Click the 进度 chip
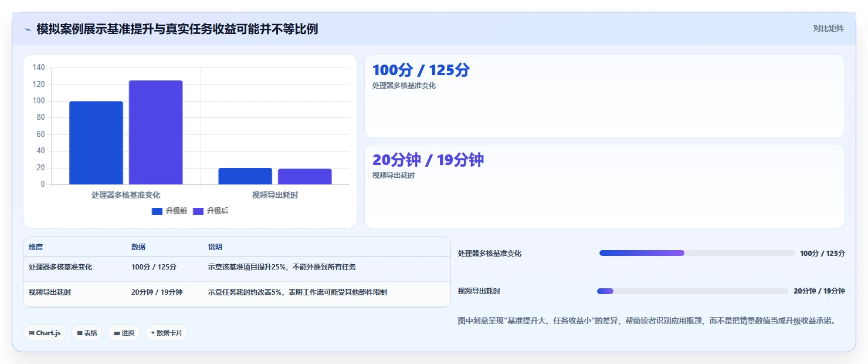This screenshot has height=364, width=868. point(124,333)
